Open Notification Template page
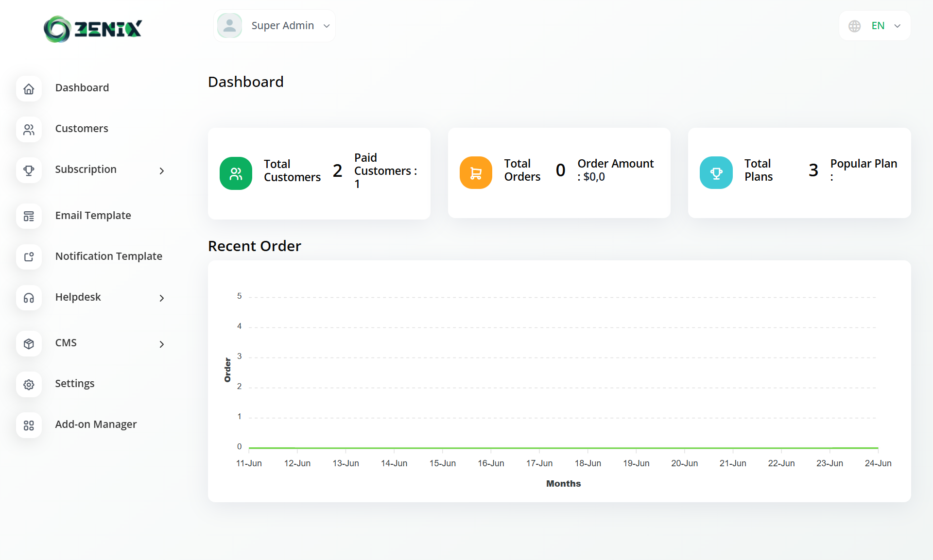Viewport: 933px width, 560px height. click(108, 256)
